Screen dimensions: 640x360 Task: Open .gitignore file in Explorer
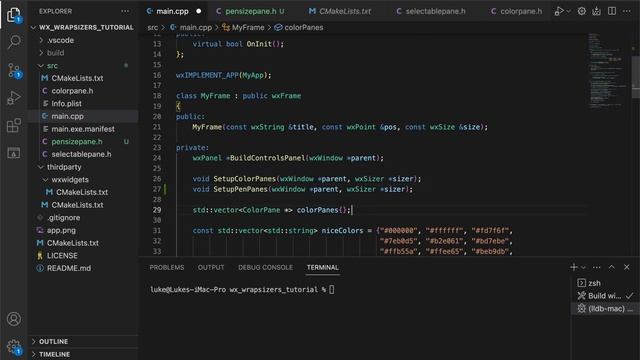(83, 218)
